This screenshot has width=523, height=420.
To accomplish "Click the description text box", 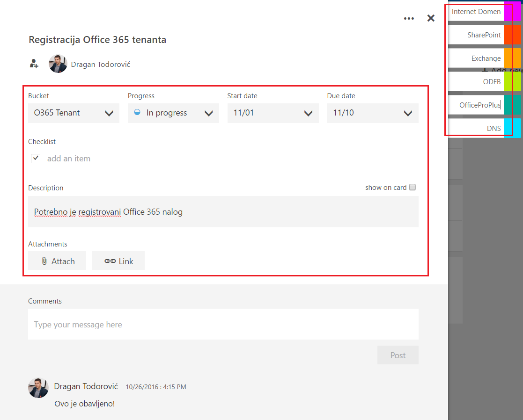I will pyautogui.click(x=223, y=212).
